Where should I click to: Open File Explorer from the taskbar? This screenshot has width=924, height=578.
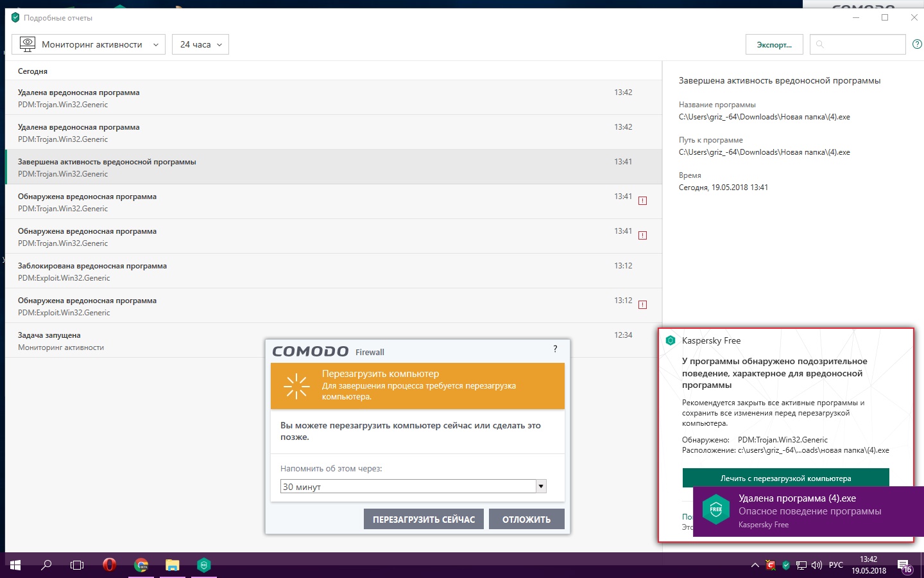tap(173, 565)
